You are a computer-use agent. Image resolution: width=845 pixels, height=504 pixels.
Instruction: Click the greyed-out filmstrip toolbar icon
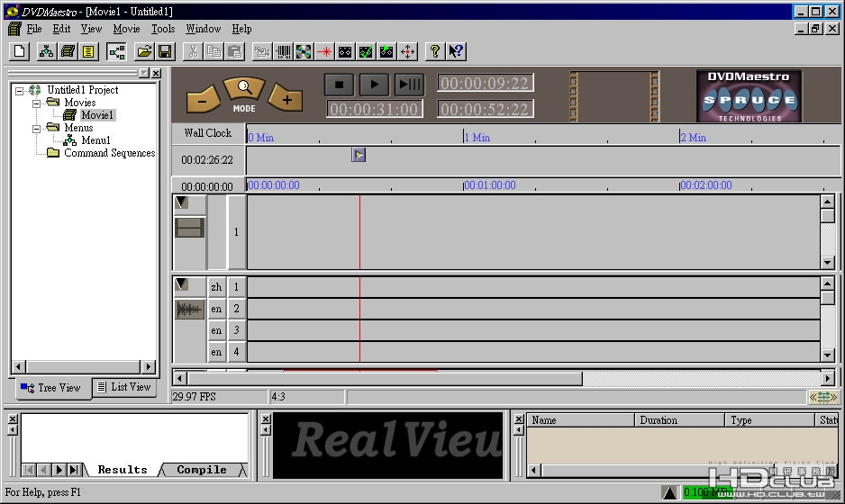coord(262,51)
